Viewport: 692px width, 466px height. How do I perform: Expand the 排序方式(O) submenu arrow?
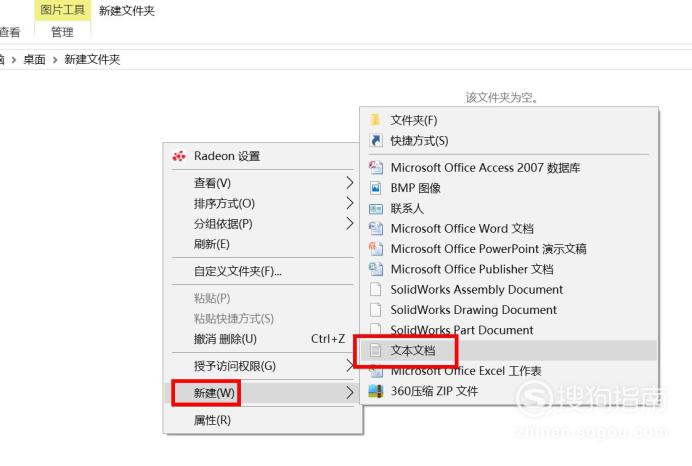(x=350, y=203)
